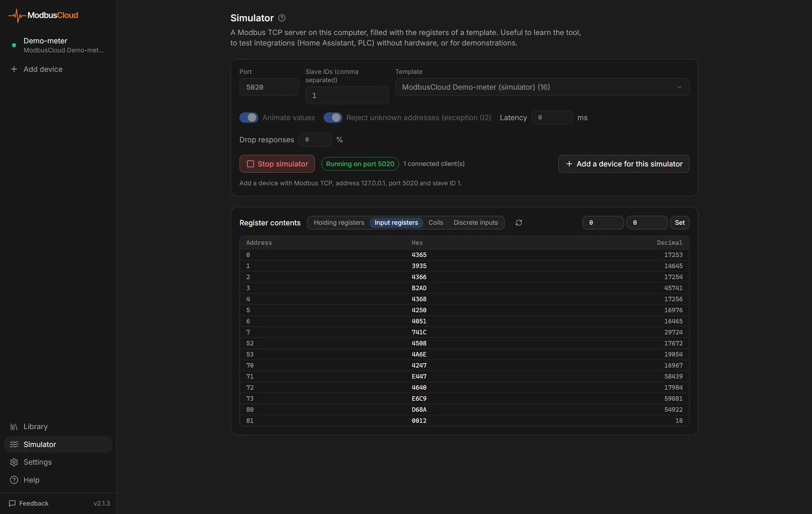Click the help icon beside Simulator heading
Screen dimensions: 812x514
click(x=282, y=18)
